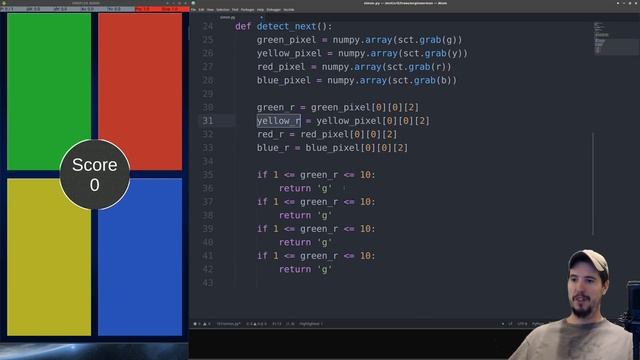The width and height of the screenshot is (640, 360).
Task: Click "return 'g'" on line 36
Action: [305, 188]
